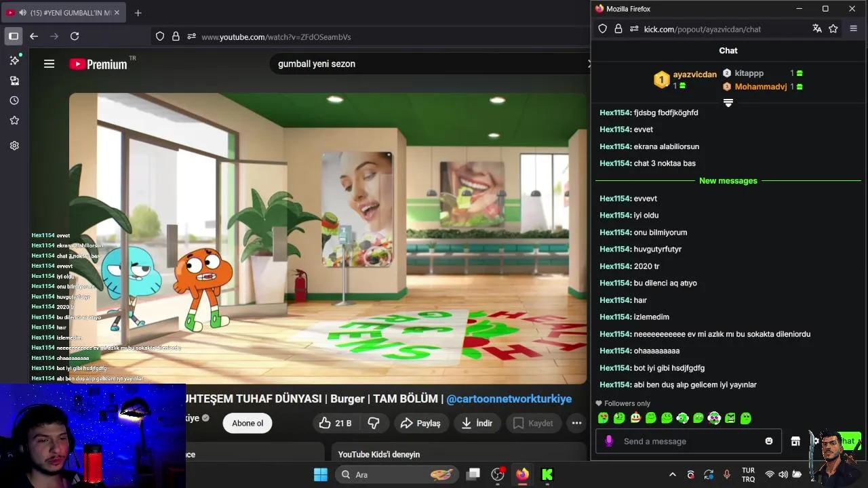Screen dimensions: 868x488
Task: Open synced tabs icon in sidebar
Action: (14, 81)
